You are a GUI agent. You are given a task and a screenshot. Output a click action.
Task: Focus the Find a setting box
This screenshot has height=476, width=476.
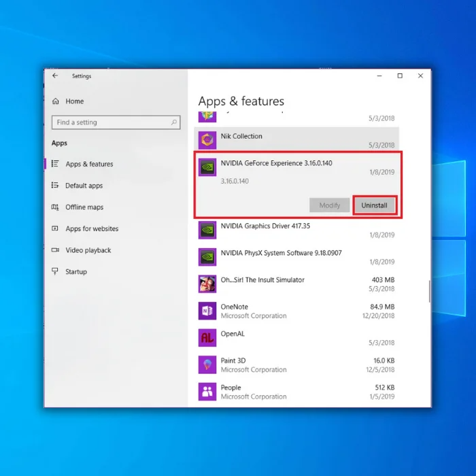tap(116, 122)
